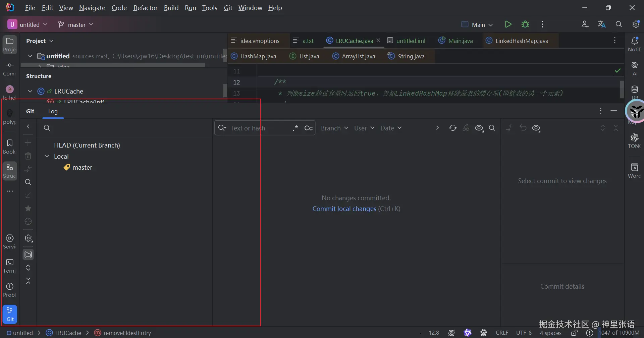
Task: Close the LRUCache.java tab
Action: [378, 40]
